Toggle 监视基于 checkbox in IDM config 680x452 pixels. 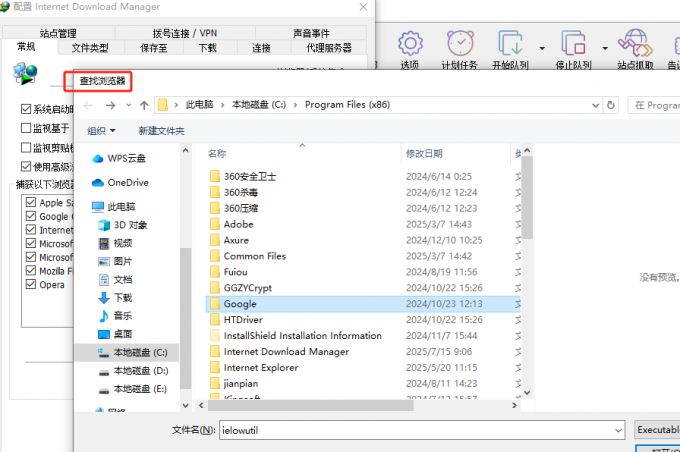click(26, 128)
